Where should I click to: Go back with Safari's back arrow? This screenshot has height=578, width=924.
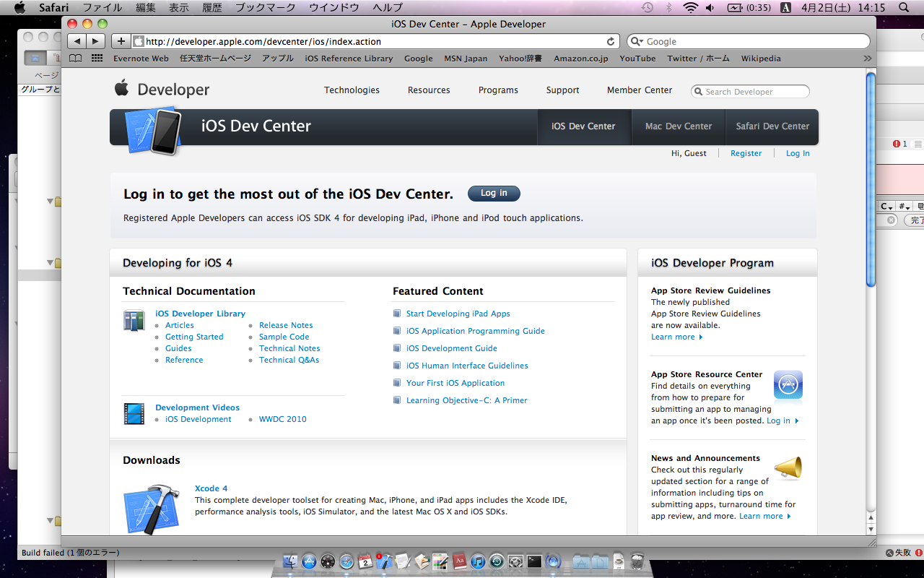pyautogui.click(x=77, y=41)
